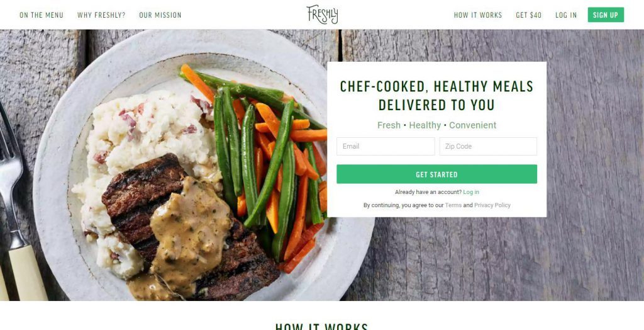Focus the Email input field

tap(386, 147)
